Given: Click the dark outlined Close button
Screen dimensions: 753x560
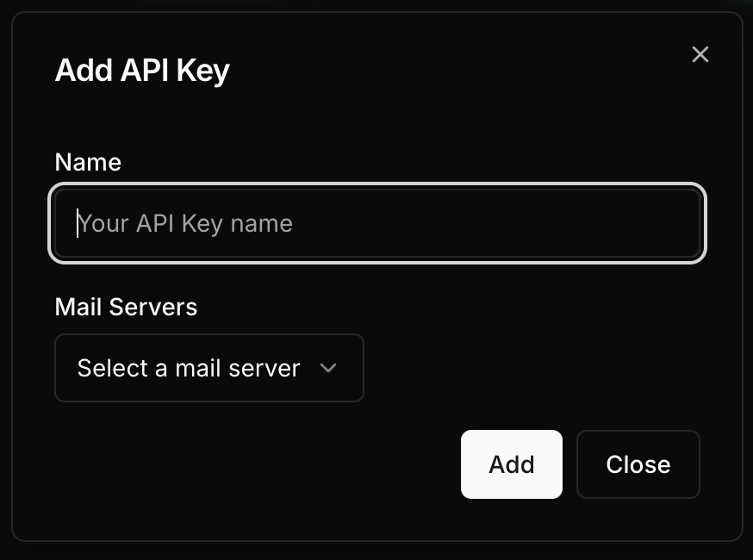Looking at the screenshot, I should [x=638, y=464].
